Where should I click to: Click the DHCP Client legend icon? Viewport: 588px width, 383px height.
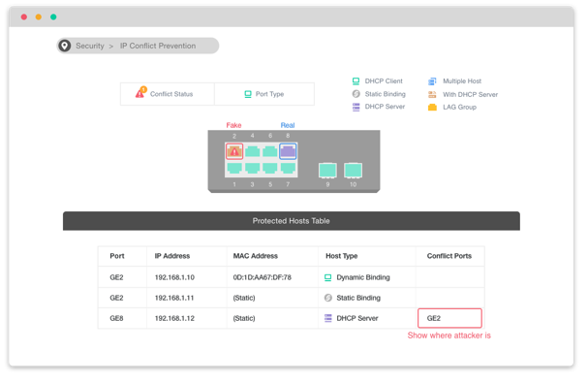point(356,81)
